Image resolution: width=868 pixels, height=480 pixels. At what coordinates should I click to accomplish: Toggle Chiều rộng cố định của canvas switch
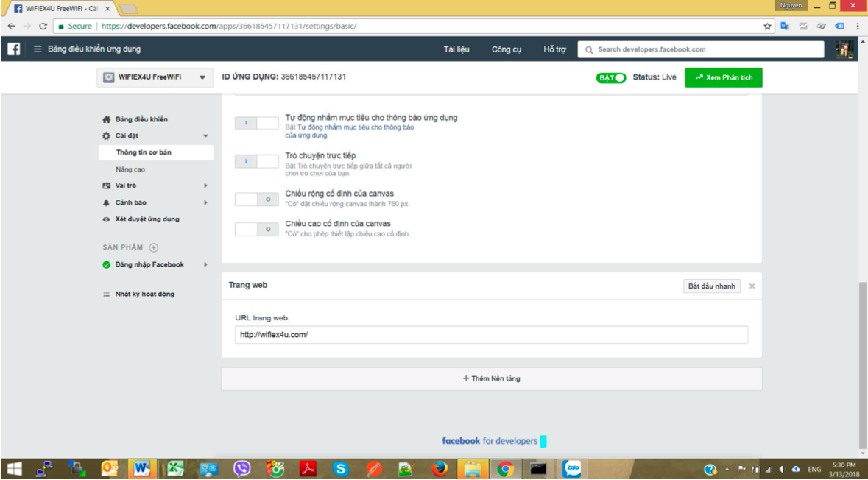pyautogui.click(x=257, y=200)
